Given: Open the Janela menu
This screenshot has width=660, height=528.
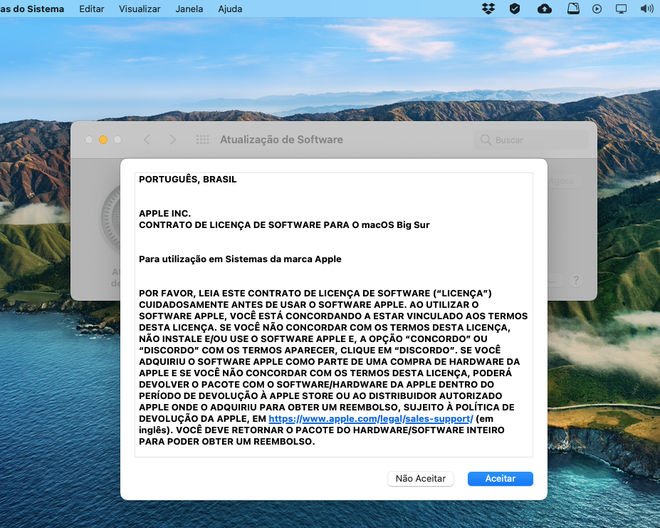Looking at the screenshot, I should [189, 9].
